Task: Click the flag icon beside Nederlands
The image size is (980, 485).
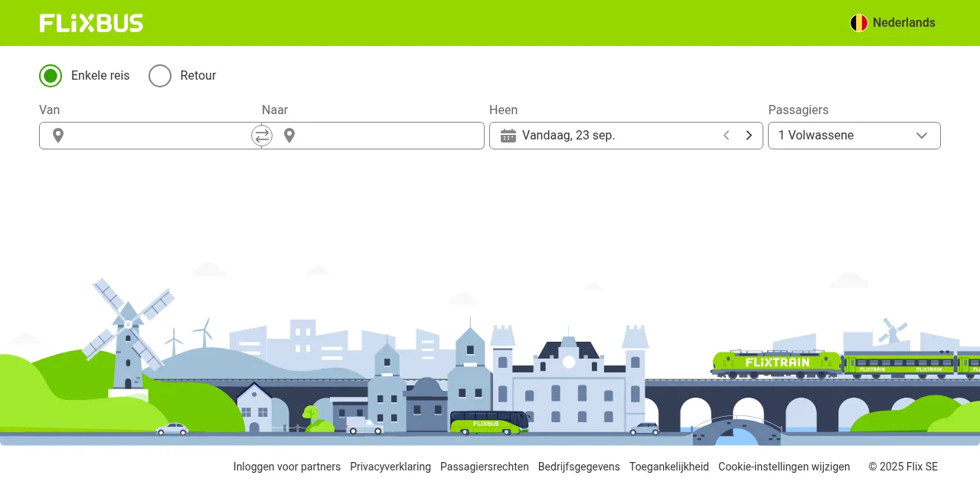Action: (859, 23)
